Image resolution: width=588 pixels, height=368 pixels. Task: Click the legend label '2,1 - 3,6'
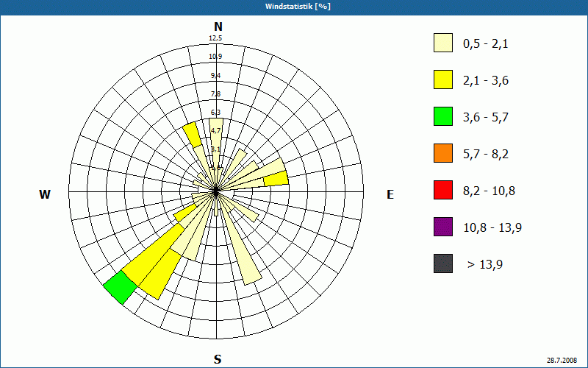click(x=486, y=81)
